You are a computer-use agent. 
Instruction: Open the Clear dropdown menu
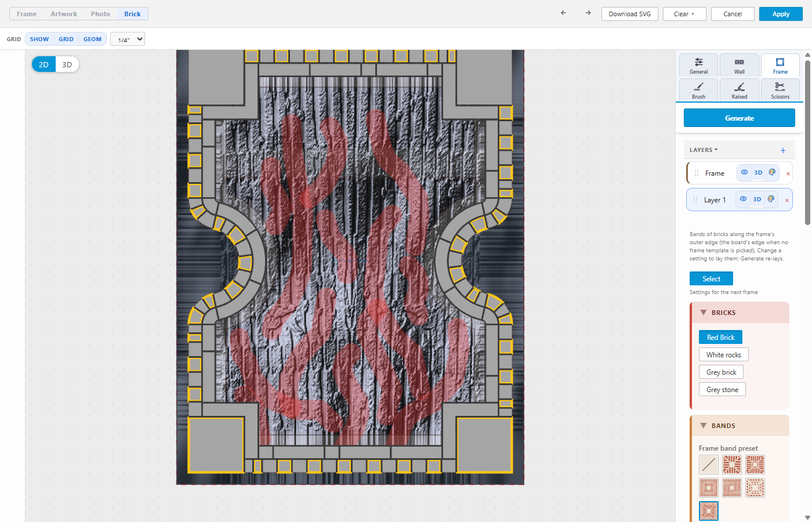[684, 14]
